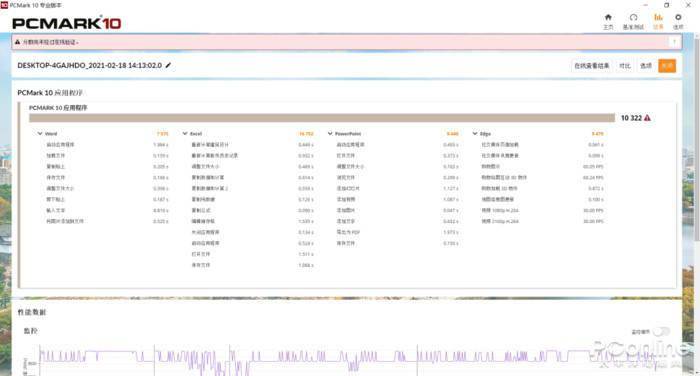Click the 导出为 PDF row under PowerPoint
700x376 pixels.
[397, 232]
